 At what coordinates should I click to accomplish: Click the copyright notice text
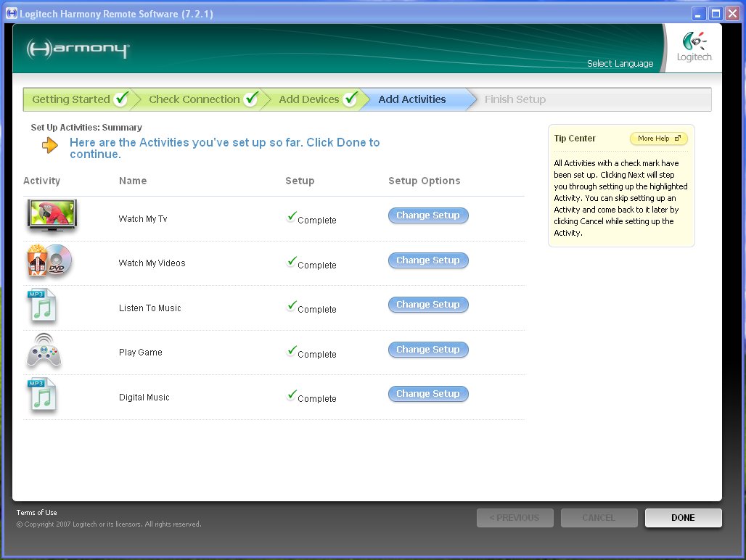click(x=109, y=524)
